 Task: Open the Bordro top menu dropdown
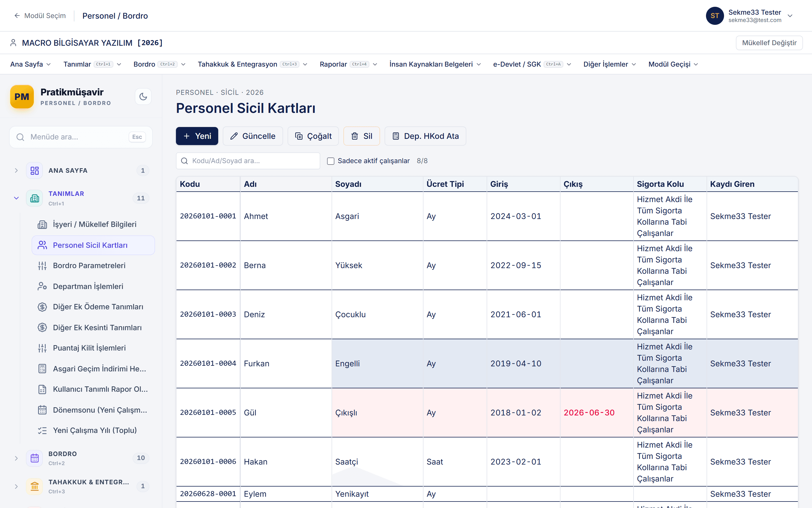click(159, 64)
